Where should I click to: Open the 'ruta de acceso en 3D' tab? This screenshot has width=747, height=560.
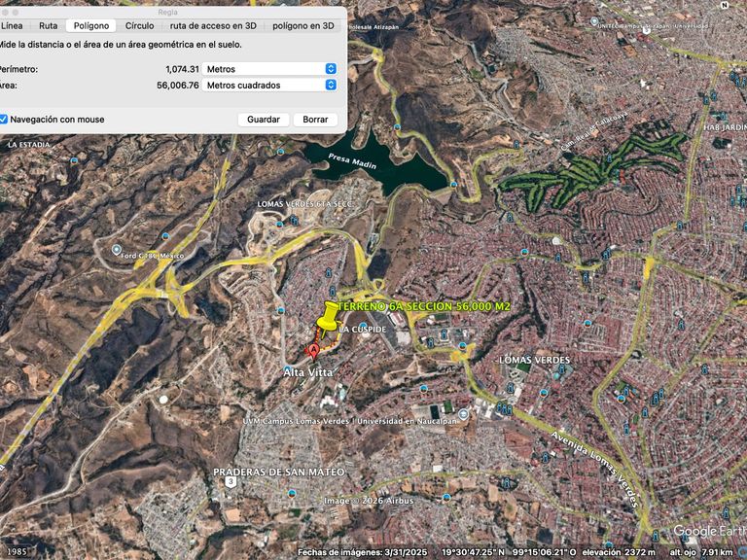(213, 26)
